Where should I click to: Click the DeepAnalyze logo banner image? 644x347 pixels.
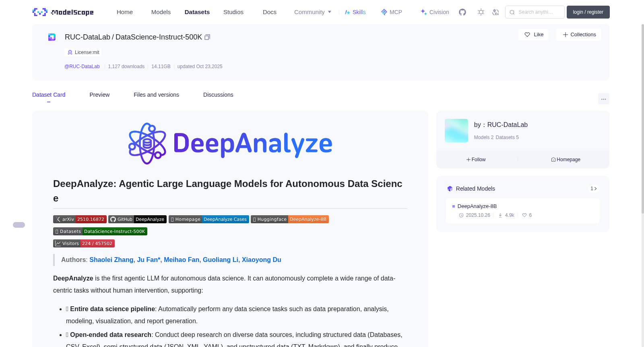tap(230, 143)
